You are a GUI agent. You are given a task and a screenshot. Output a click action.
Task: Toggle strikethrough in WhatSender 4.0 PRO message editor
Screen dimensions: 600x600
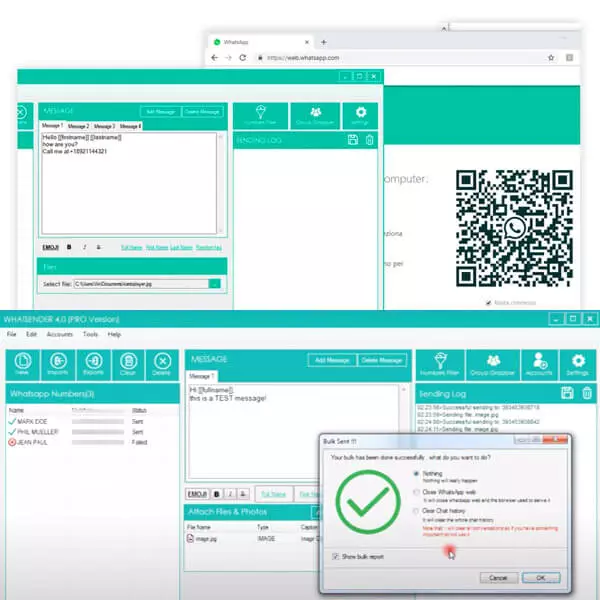[243, 494]
